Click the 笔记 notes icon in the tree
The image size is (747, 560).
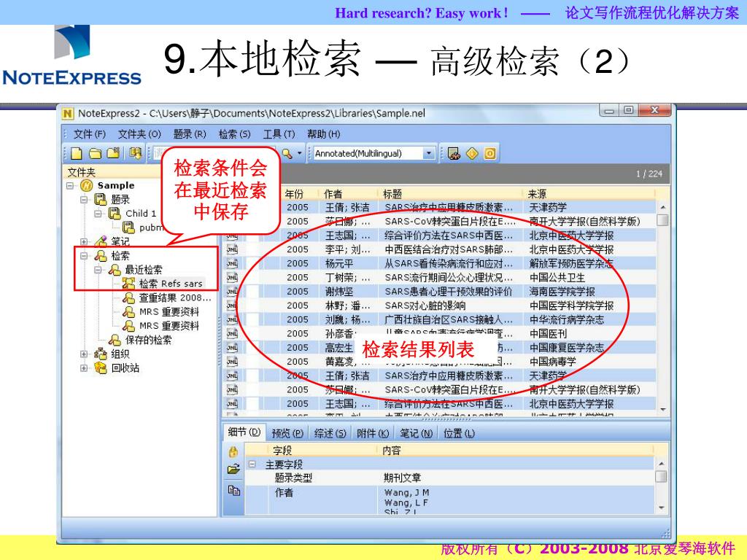101,241
